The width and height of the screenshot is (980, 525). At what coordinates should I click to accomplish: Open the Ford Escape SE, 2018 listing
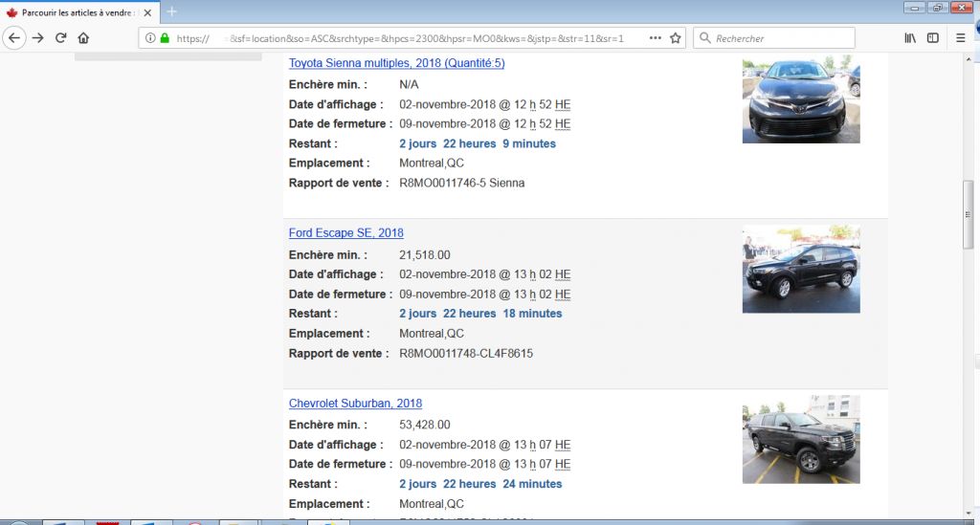pyautogui.click(x=345, y=233)
